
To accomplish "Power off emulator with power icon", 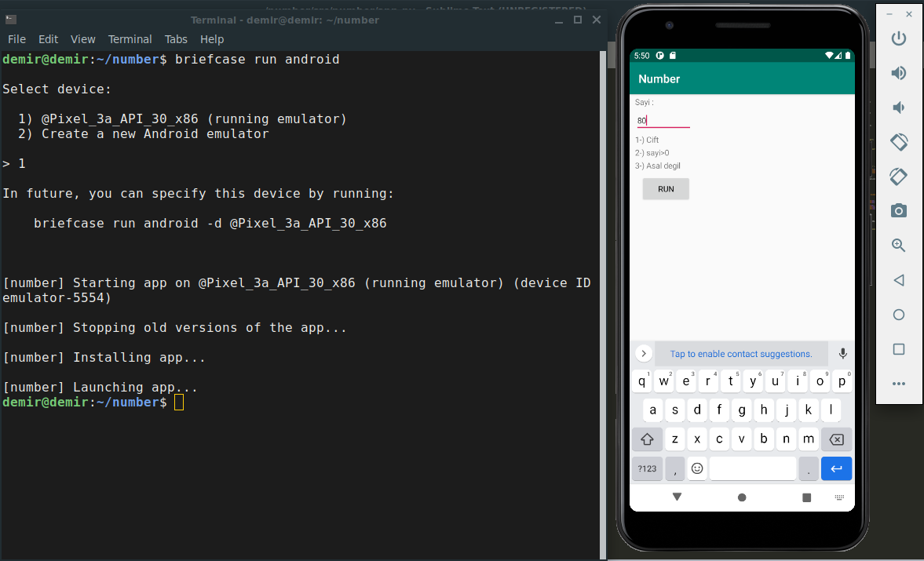I will pos(899,39).
